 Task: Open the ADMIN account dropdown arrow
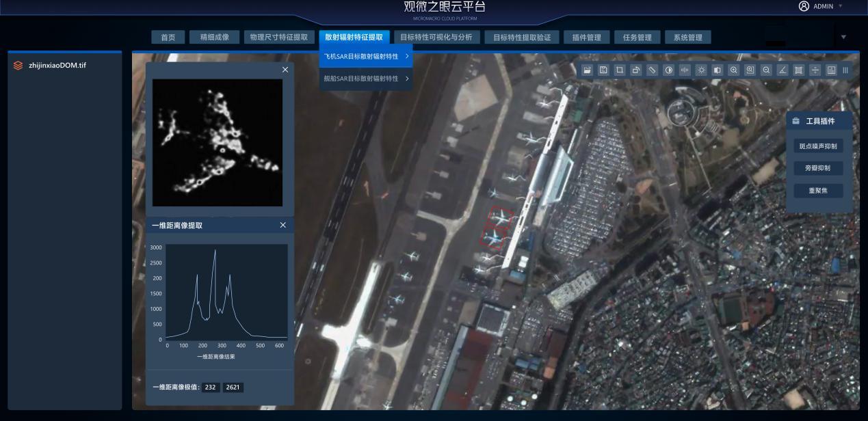point(840,6)
